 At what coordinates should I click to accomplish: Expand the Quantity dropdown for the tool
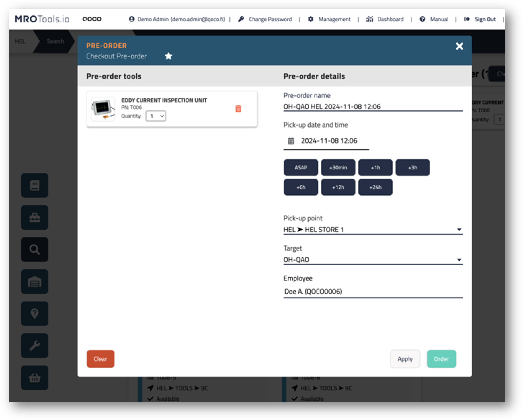[x=156, y=116]
